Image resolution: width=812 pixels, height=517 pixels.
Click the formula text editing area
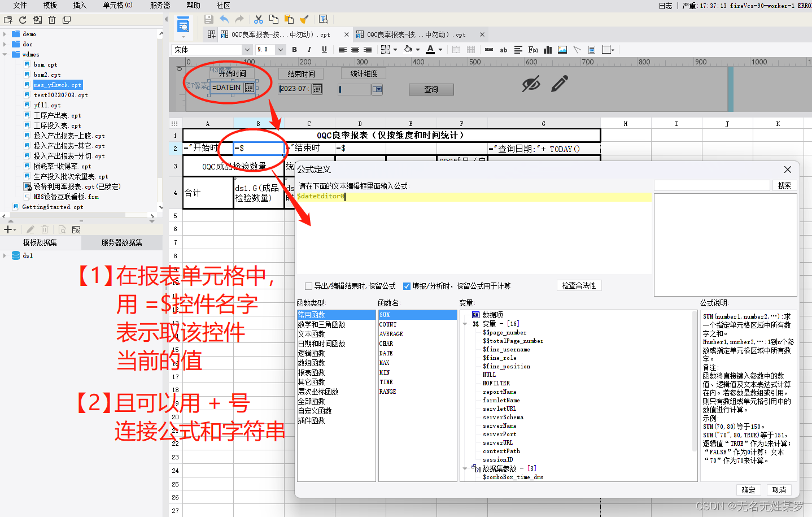pyautogui.click(x=473, y=234)
